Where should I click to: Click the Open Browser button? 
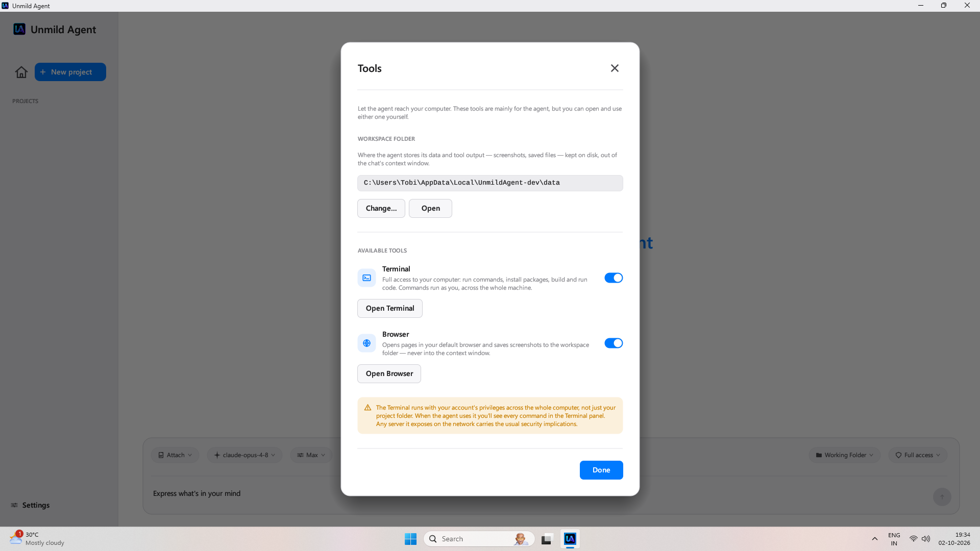389,373
